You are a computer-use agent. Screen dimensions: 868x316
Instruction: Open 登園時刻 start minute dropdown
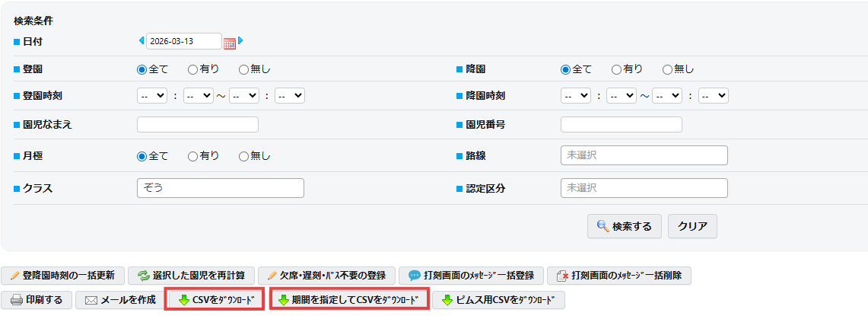199,96
